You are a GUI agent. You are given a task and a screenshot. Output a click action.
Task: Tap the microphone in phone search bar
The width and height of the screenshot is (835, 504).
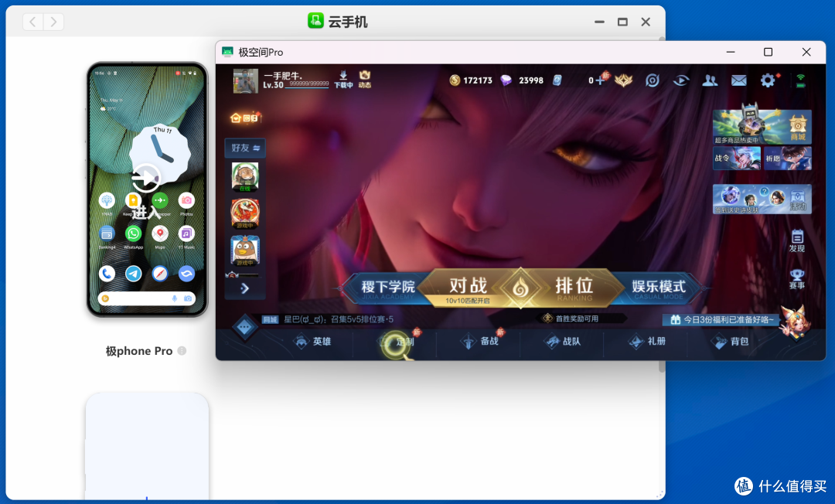(x=175, y=298)
